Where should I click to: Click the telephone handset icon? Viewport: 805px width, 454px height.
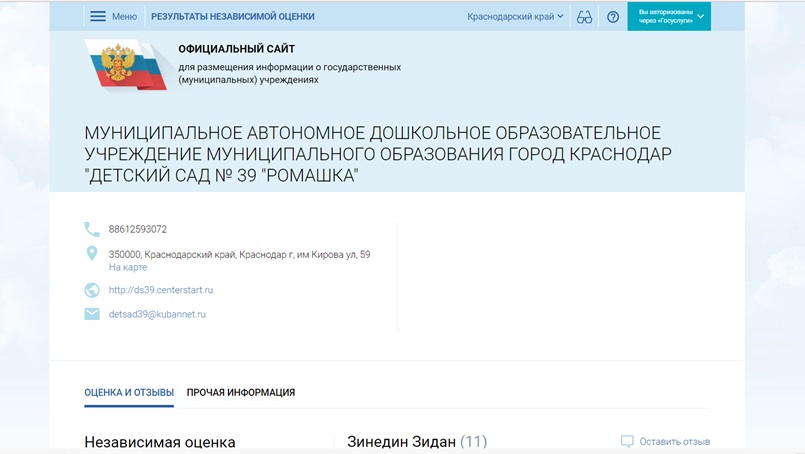click(x=92, y=229)
